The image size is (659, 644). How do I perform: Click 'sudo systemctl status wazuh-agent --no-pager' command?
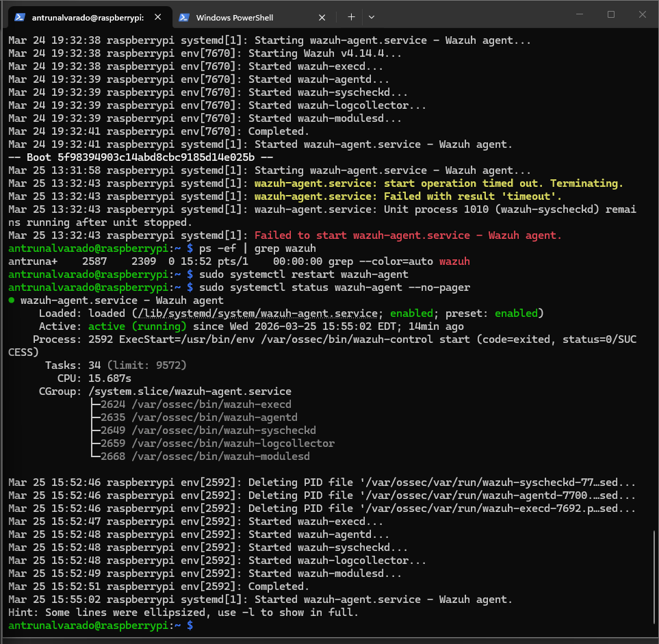click(335, 287)
